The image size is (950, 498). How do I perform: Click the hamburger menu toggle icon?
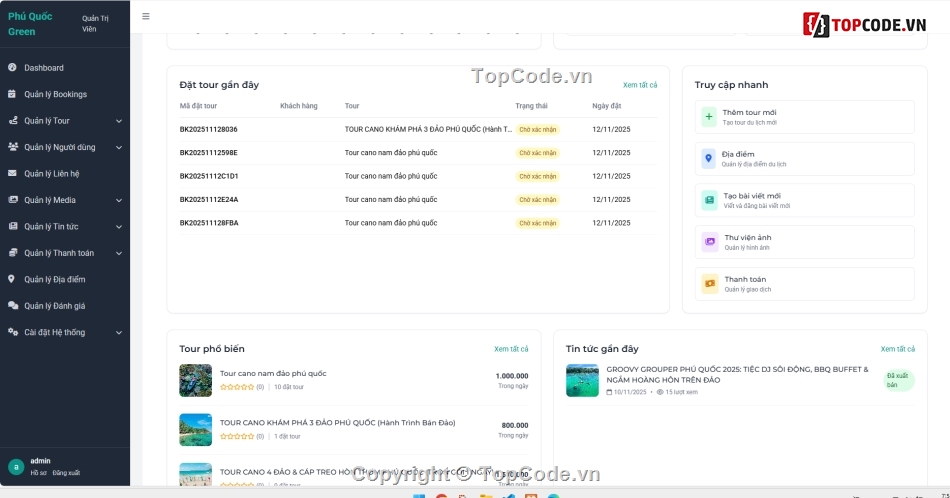pos(146,17)
